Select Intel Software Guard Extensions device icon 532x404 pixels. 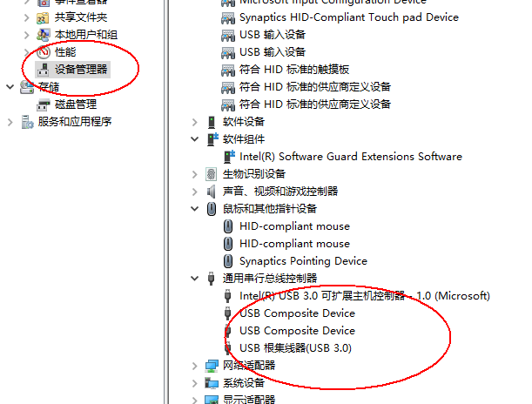(x=230, y=157)
